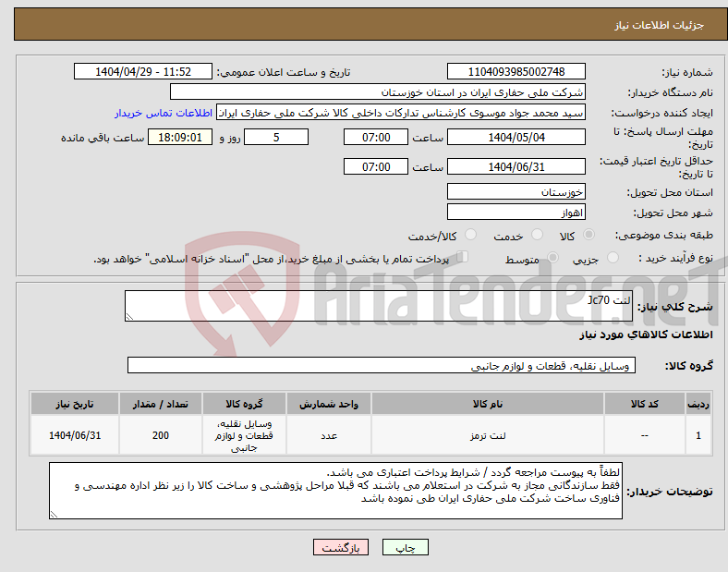Click the شماره نیاز number field
728x572 pixels.
point(516,71)
